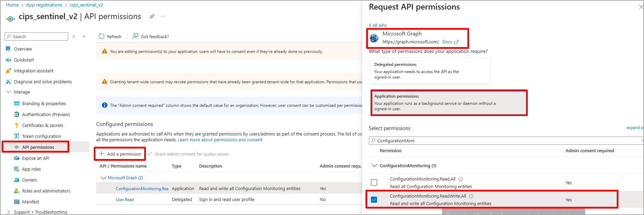
Task: Collapse the sidebar with double-chevron icon
Action: [84, 37]
